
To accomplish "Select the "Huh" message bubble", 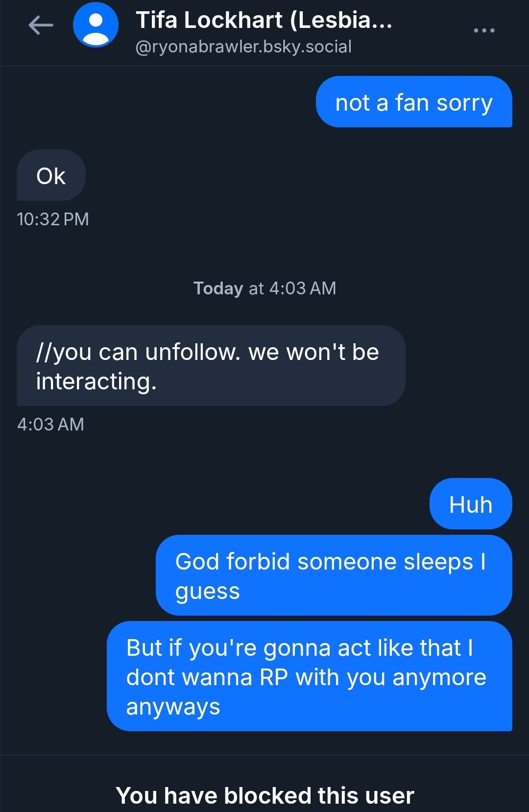I will pyautogui.click(x=470, y=504).
